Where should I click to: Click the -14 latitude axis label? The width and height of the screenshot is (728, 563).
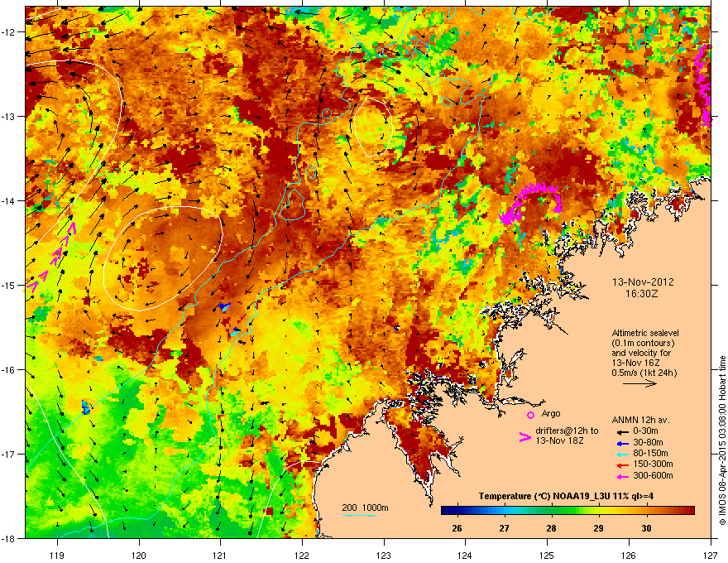point(9,200)
